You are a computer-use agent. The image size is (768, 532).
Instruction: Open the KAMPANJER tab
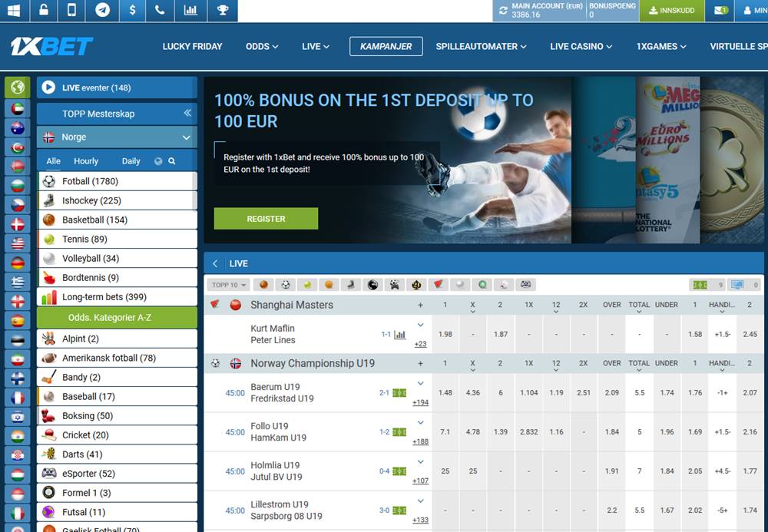(x=386, y=47)
